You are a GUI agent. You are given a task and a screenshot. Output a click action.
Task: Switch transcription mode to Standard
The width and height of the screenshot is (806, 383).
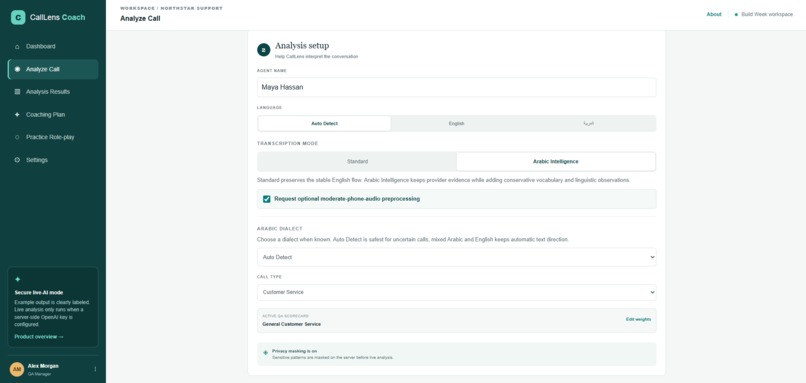point(357,161)
